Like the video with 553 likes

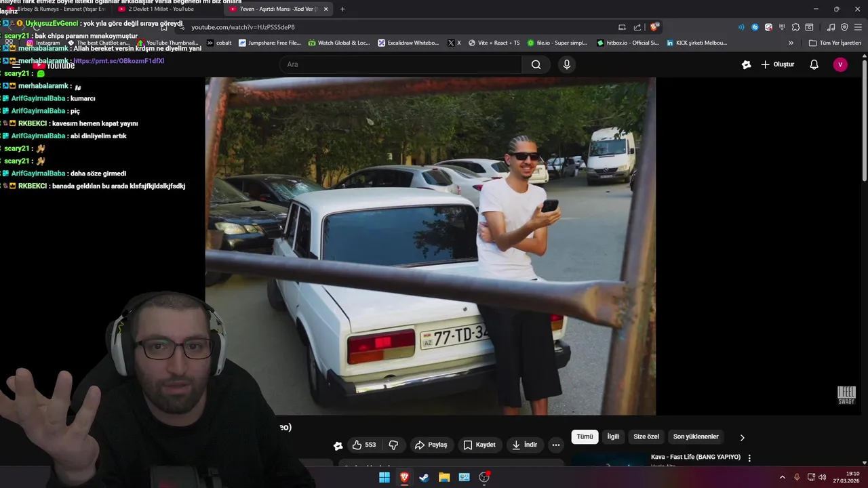coord(364,445)
